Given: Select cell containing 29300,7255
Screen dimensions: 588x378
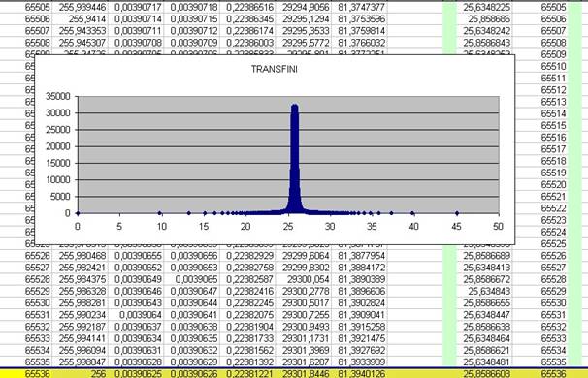Looking at the screenshot, I should [x=304, y=315].
